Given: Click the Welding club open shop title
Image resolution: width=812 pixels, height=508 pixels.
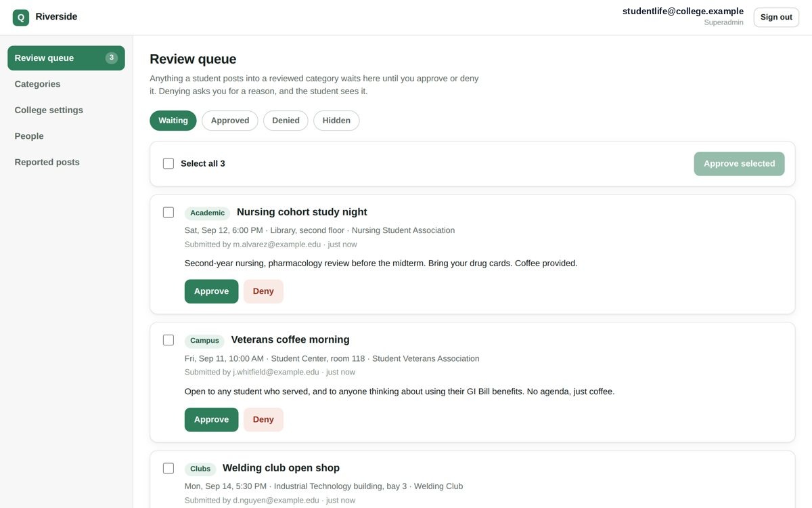Looking at the screenshot, I should point(281,468).
